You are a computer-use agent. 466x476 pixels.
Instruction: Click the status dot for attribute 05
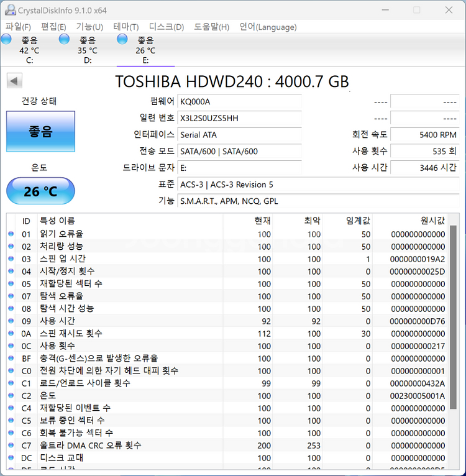coord(11,285)
